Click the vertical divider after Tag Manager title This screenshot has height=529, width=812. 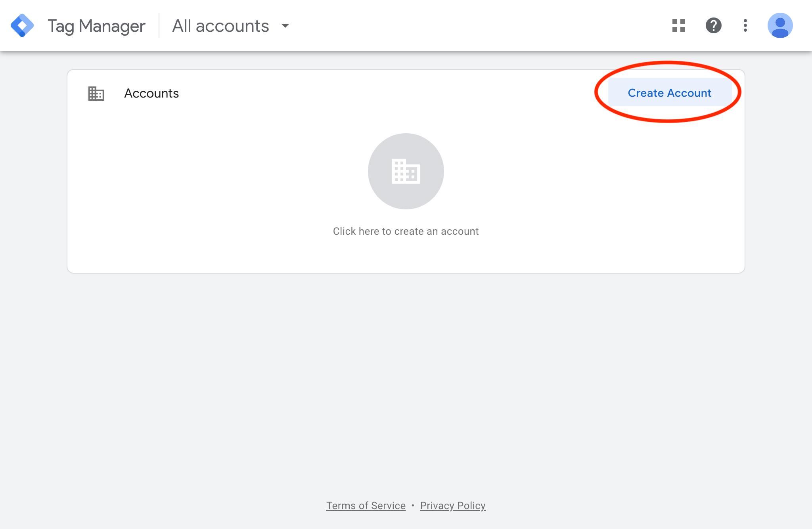(159, 26)
